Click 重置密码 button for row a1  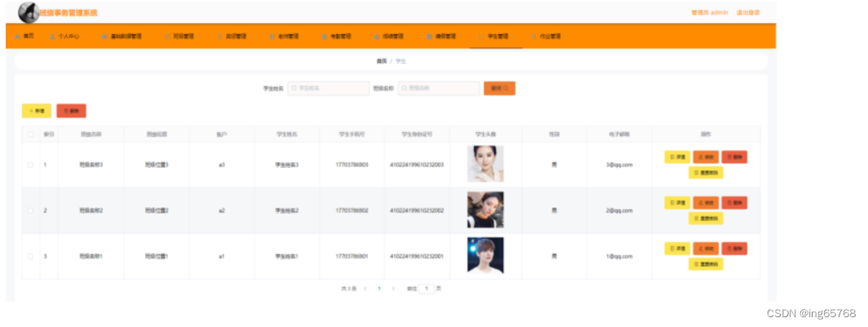[706, 264]
